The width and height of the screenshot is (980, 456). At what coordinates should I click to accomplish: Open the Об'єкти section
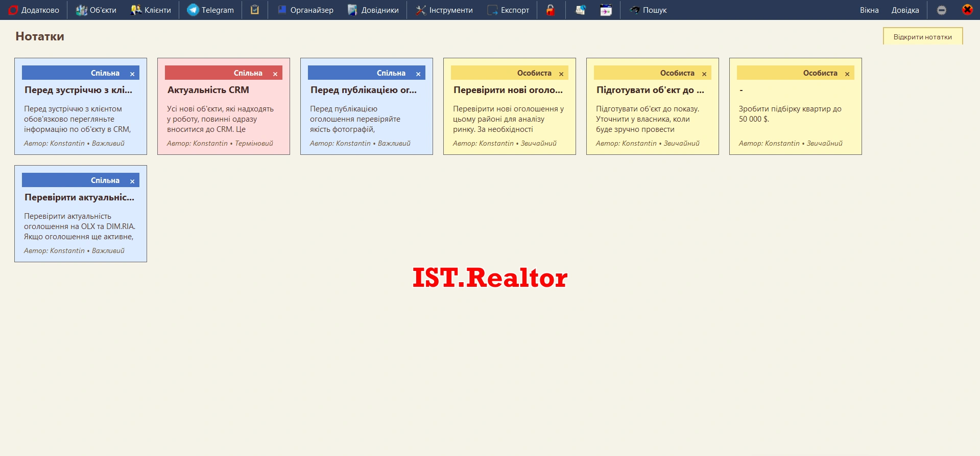(x=96, y=10)
